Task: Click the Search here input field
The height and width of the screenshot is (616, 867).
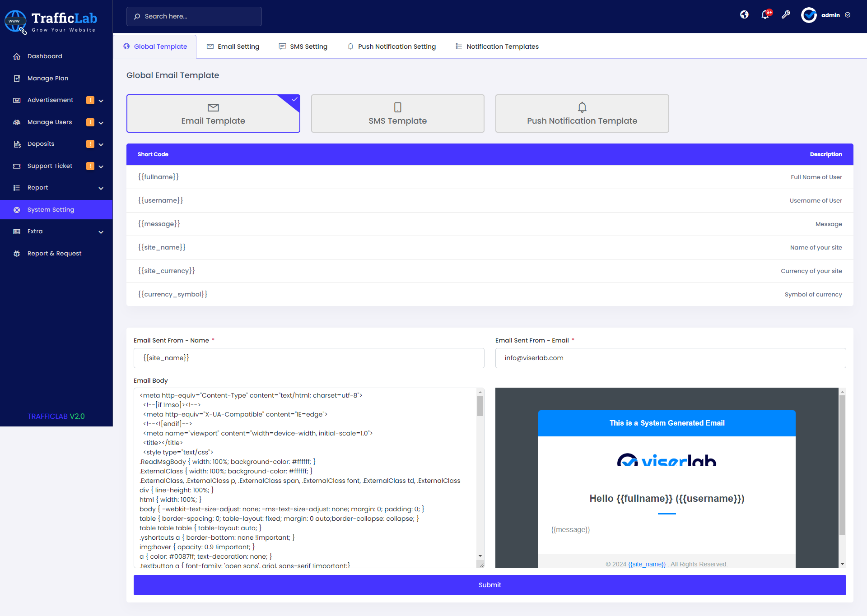Action: [194, 16]
